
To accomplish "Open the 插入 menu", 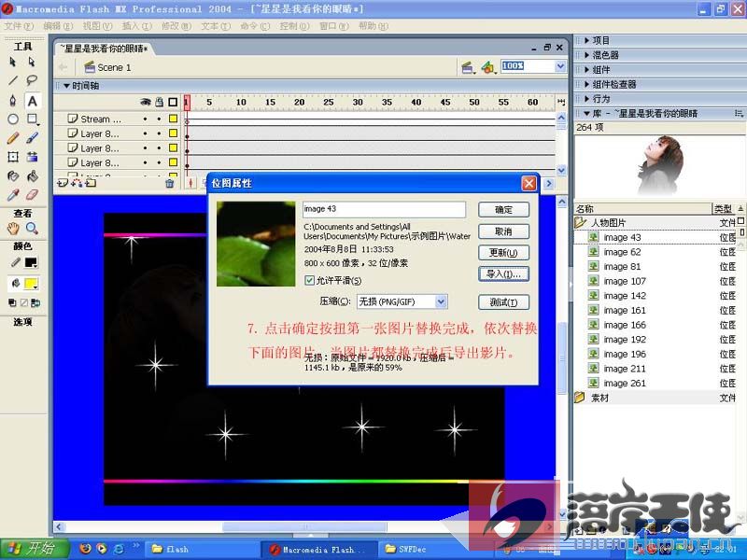I will [x=136, y=26].
